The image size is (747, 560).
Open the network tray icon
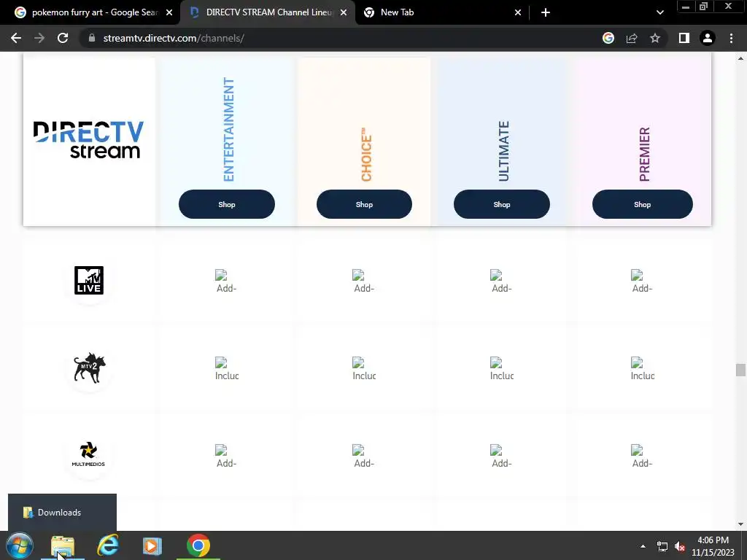point(662,546)
